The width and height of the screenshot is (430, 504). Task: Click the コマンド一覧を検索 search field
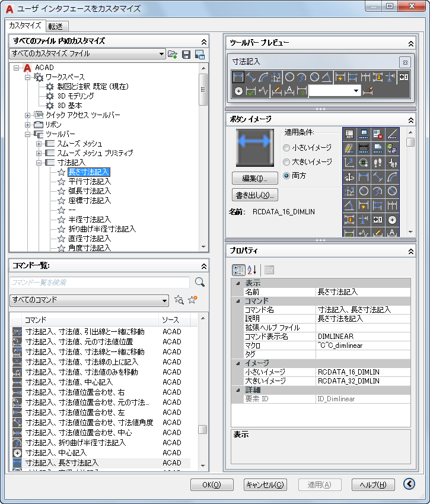[x=100, y=282]
